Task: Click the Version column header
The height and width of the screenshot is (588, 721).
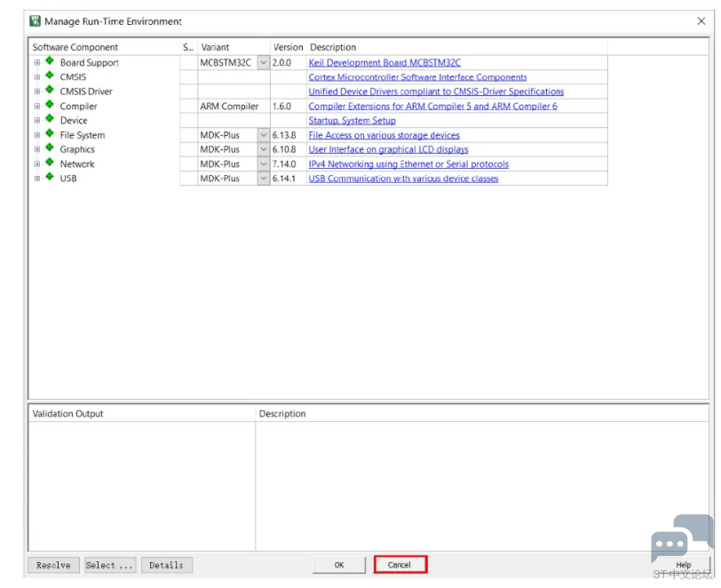Action: click(289, 47)
